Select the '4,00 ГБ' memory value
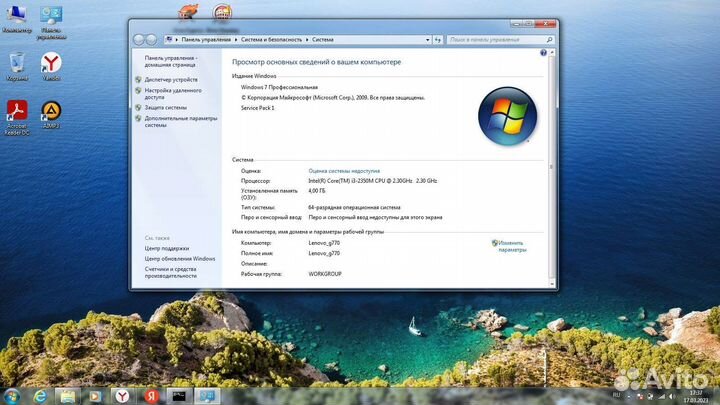 click(x=317, y=191)
